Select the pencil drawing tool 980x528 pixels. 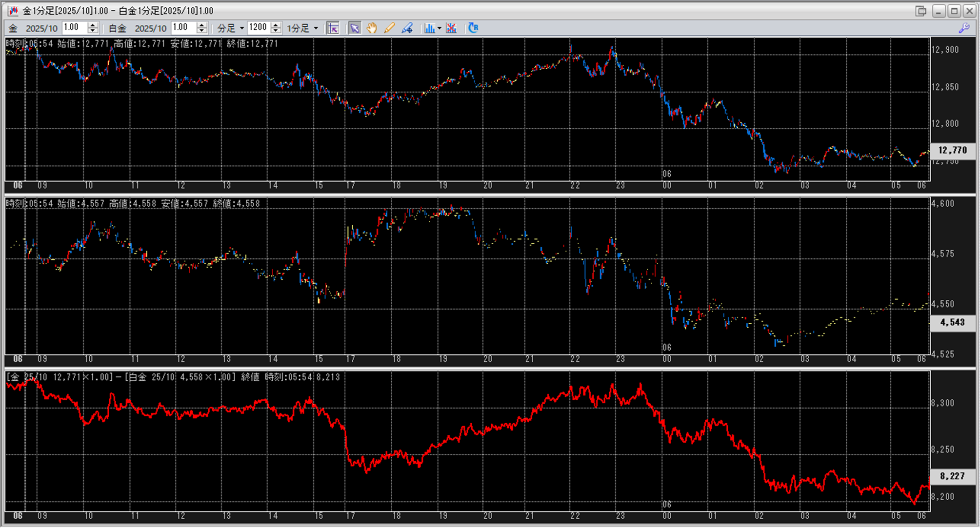tap(389, 28)
